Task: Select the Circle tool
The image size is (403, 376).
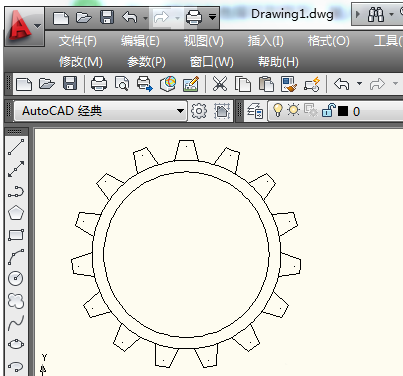Action: (16, 279)
